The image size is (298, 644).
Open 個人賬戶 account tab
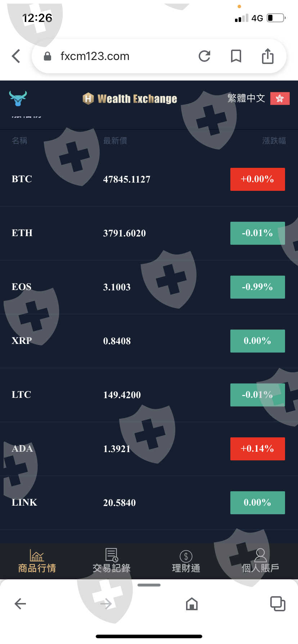click(x=260, y=561)
